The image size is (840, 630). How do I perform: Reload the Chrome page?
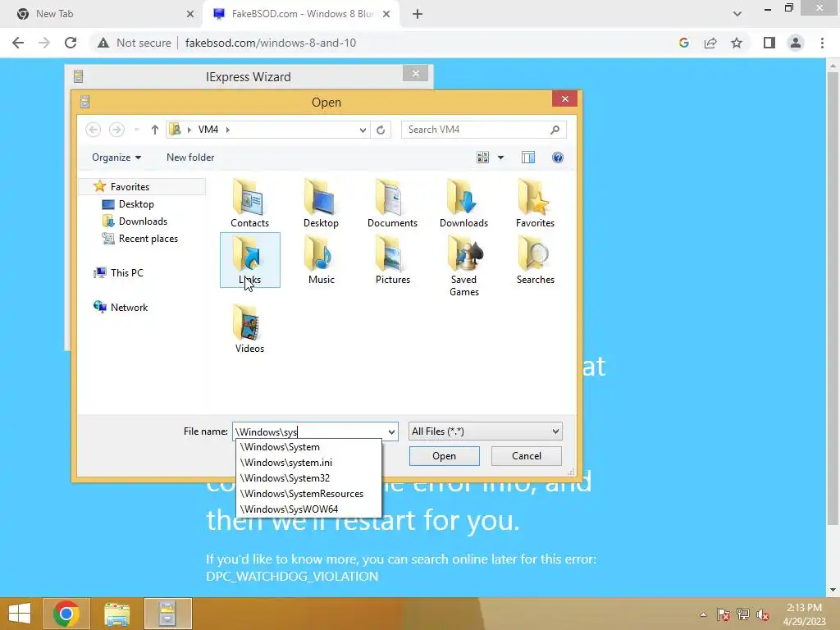click(x=71, y=43)
